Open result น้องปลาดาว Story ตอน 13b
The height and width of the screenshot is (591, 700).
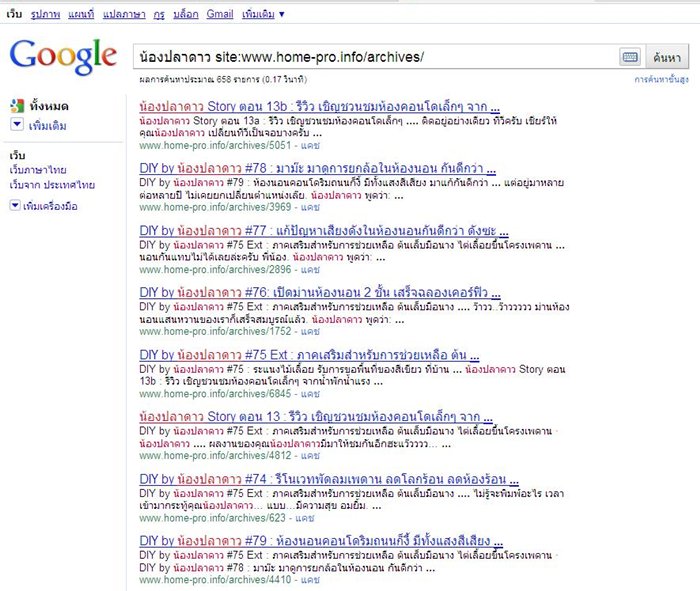coord(319,107)
